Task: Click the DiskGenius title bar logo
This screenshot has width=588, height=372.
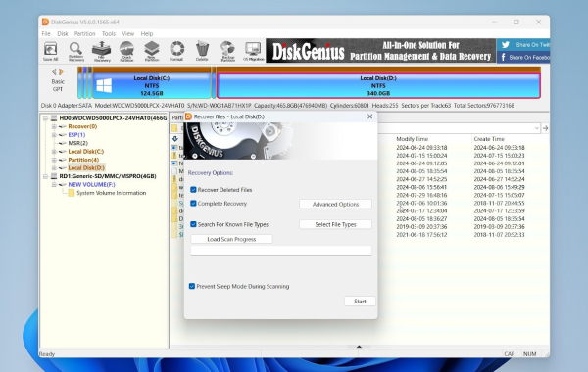Action: (x=45, y=22)
